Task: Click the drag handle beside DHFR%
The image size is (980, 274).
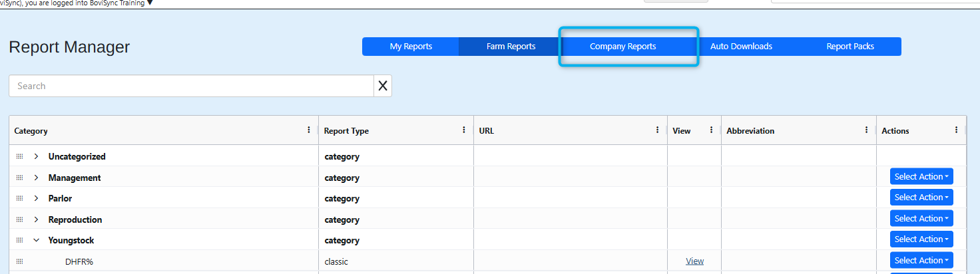Action: pyautogui.click(x=19, y=261)
